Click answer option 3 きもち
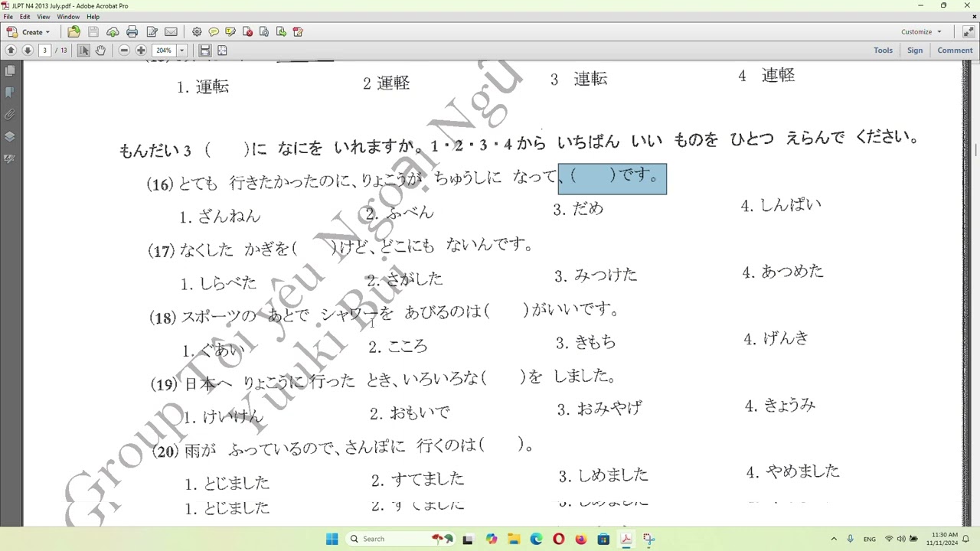 (586, 342)
